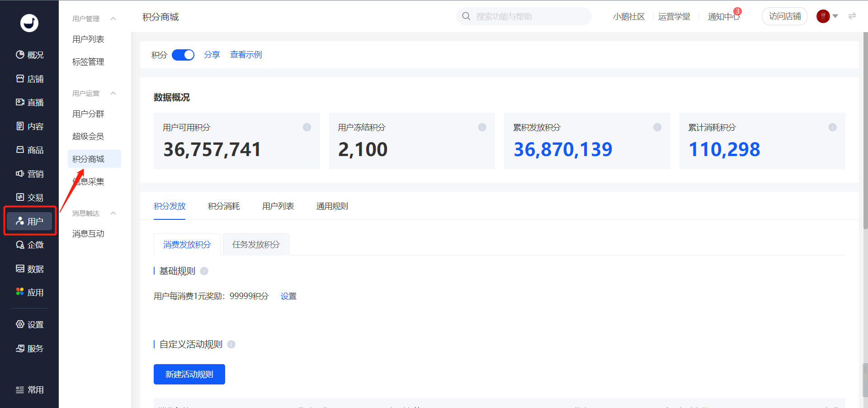Click the 访问店铺 button
Viewport: 868px width, 408px height.
pyautogui.click(x=785, y=16)
